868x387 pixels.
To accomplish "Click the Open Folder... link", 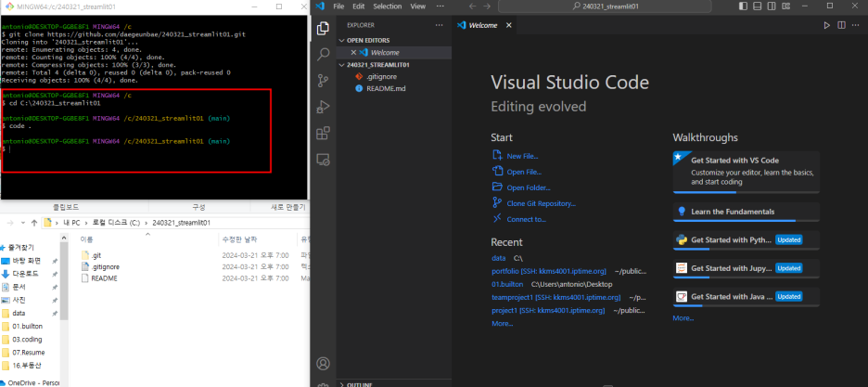I will (528, 187).
